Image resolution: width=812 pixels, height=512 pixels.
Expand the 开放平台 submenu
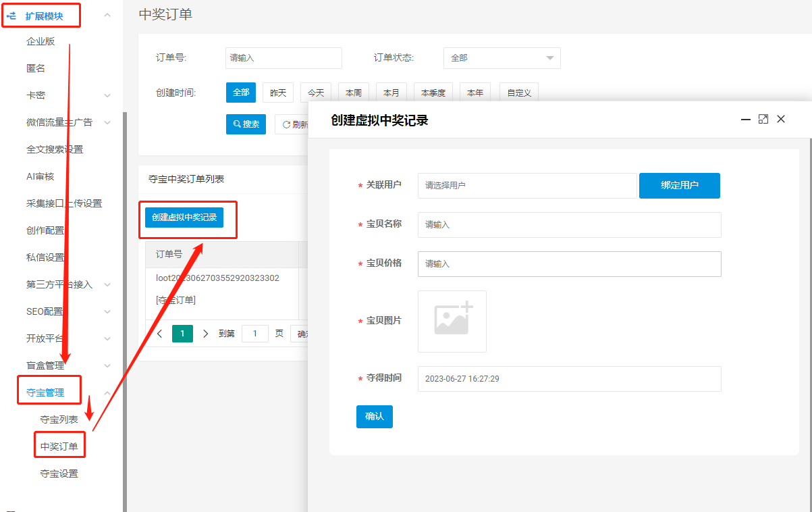[107, 339]
